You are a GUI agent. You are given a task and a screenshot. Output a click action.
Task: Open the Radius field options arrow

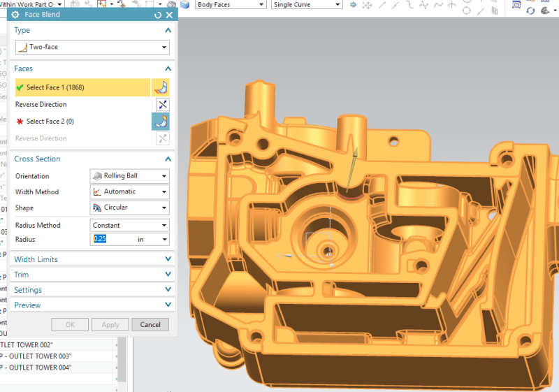point(165,239)
